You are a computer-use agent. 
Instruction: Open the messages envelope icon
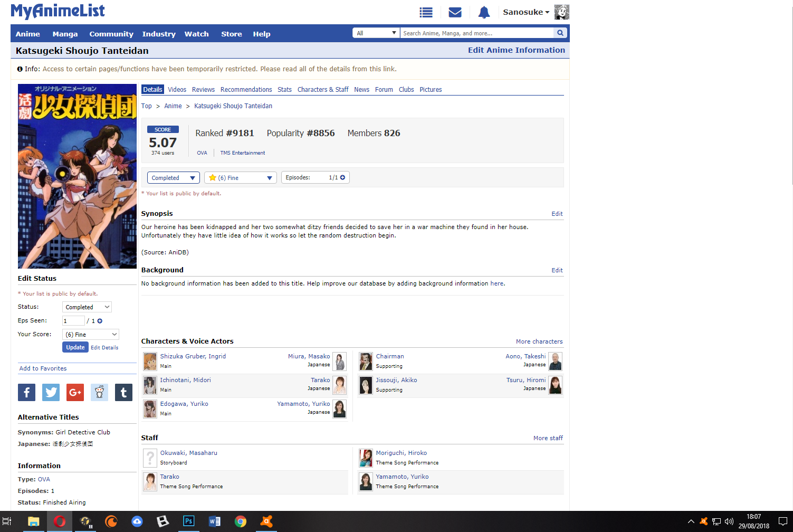(x=455, y=12)
